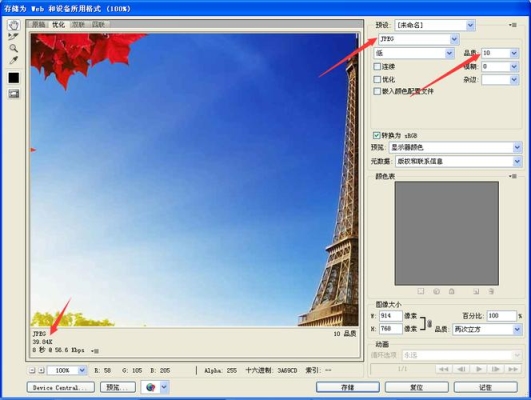Select the Hand tool
This screenshot has width=531, height=400.
point(14,25)
